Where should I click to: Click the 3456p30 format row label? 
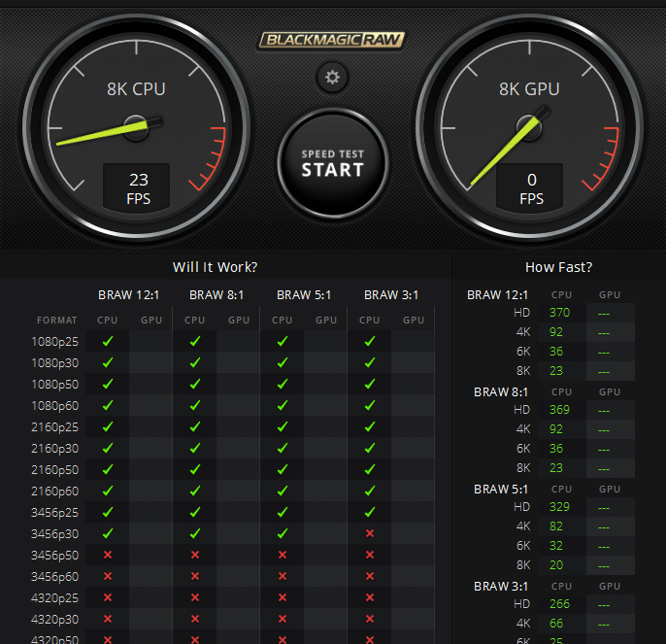54,534
